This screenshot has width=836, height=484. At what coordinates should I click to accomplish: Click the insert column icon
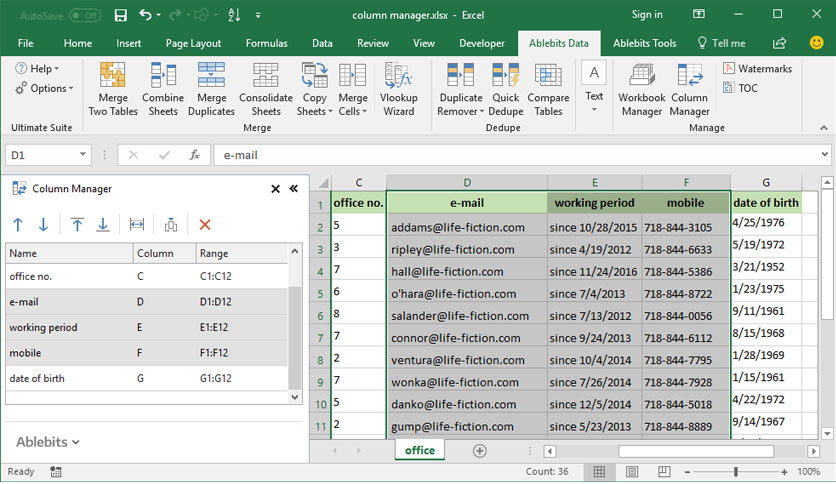tap(171, 225)
